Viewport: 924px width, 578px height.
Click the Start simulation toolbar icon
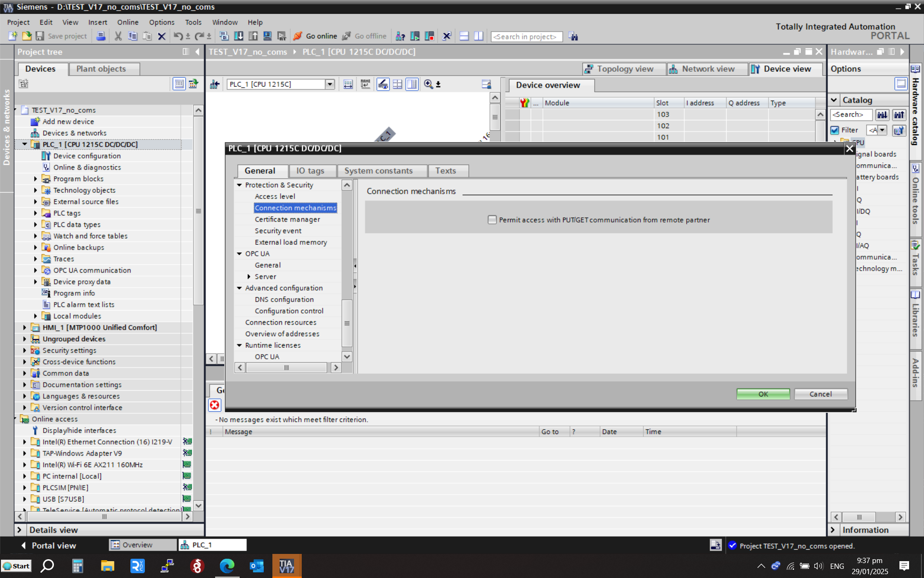click(268, 36)
